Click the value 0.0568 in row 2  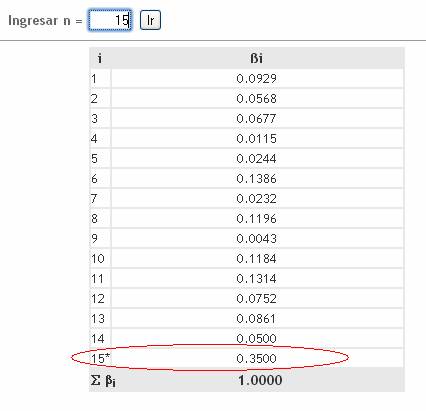point(256,99)
